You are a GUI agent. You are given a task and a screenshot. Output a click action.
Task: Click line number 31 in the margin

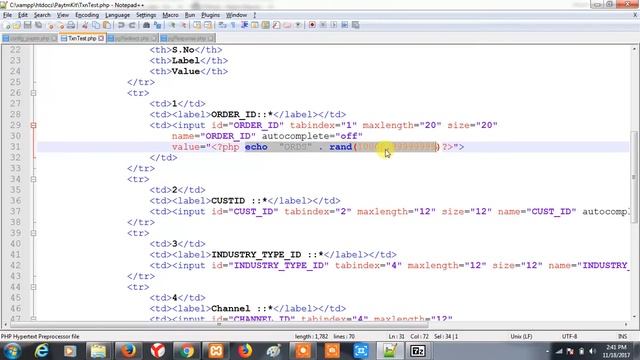click(16, 147)
